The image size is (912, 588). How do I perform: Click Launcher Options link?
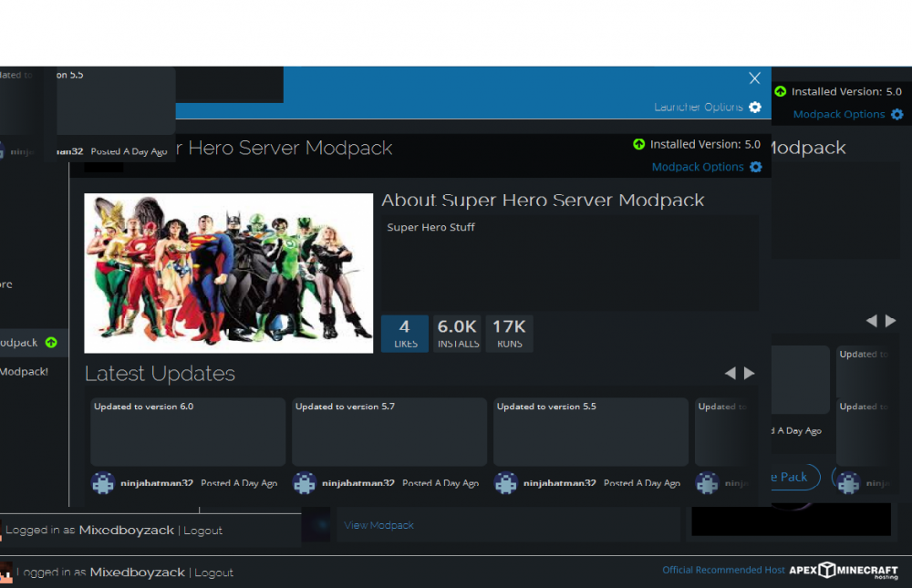(x=698, y=107)
